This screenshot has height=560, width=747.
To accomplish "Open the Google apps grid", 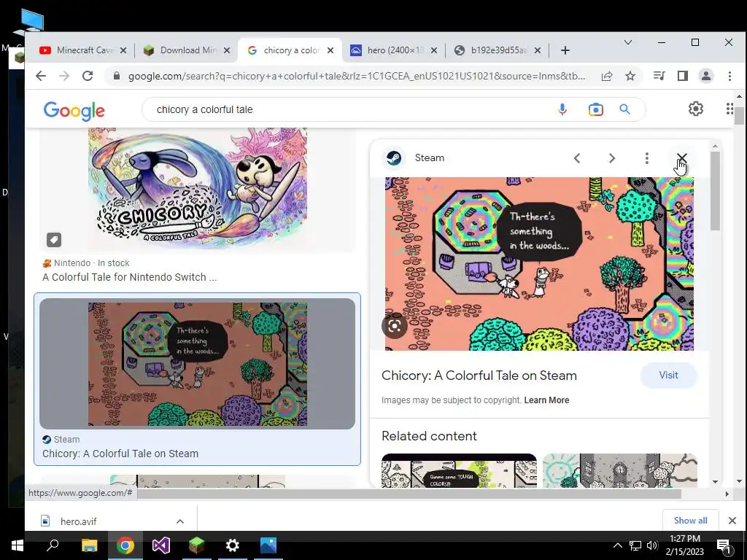I will 729,109.
